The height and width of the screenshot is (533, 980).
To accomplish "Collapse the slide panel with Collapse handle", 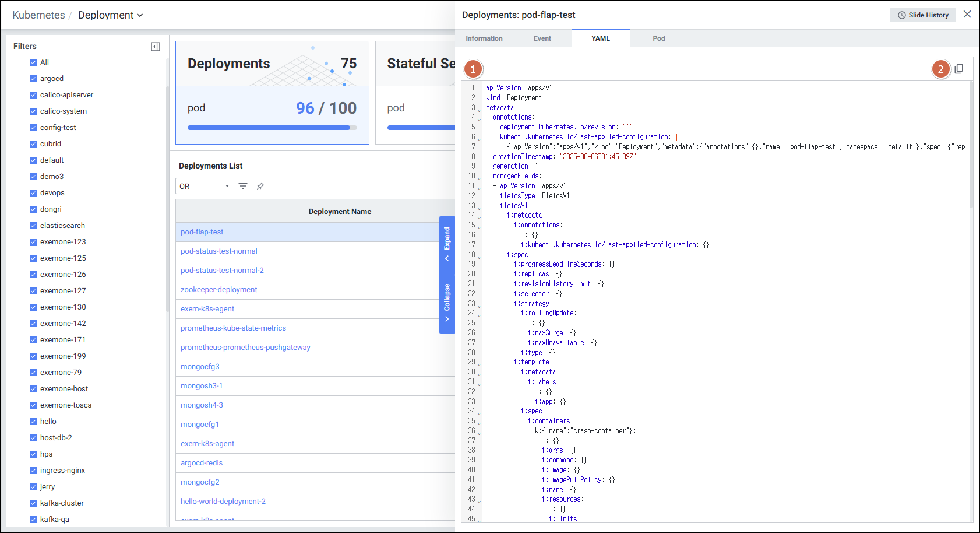I will coord(447,302).
